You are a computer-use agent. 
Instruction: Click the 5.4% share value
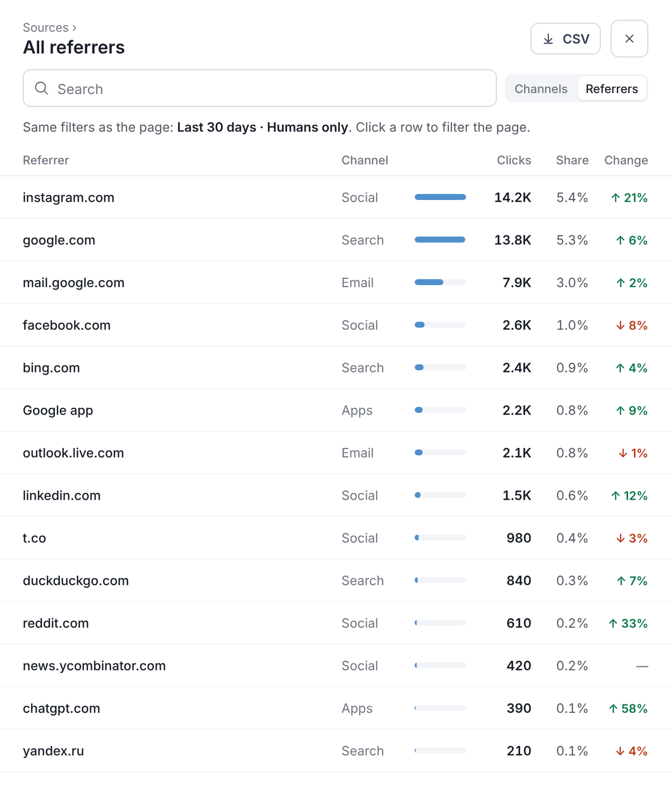coord(572,198)
